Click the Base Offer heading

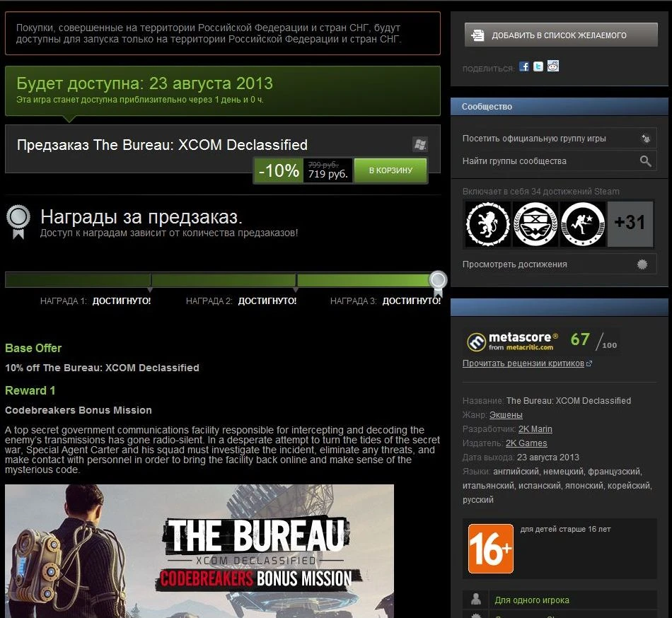point(33,348)
